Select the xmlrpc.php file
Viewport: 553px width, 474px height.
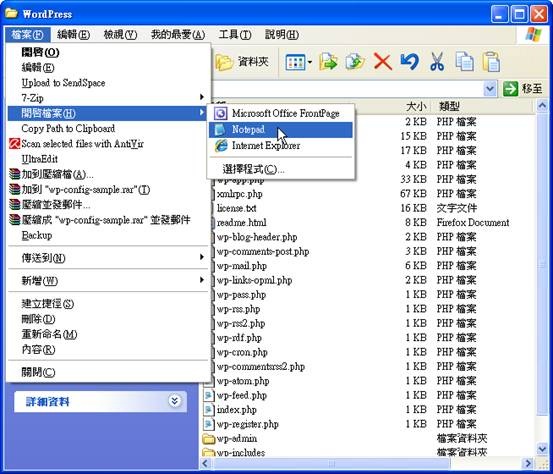239,194
